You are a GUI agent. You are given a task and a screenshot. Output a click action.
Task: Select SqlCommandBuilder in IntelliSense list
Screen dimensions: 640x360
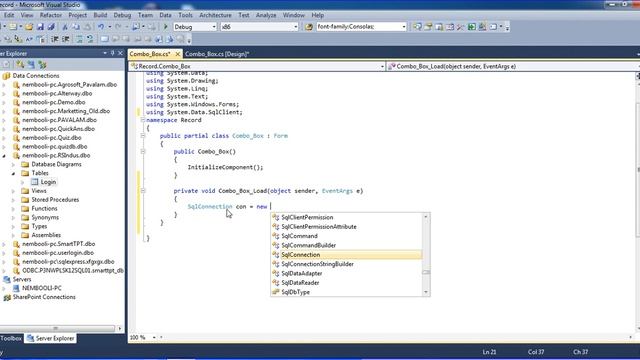pyautogui.click(x=309, y=245)
